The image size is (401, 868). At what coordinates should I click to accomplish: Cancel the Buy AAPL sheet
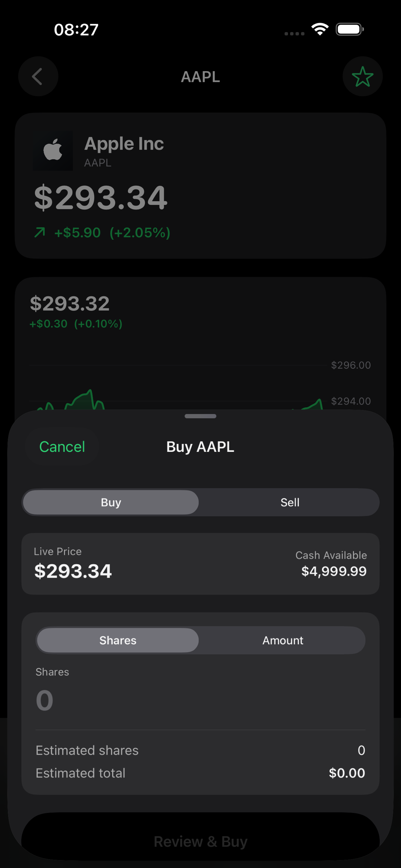(x=62, y=447)
